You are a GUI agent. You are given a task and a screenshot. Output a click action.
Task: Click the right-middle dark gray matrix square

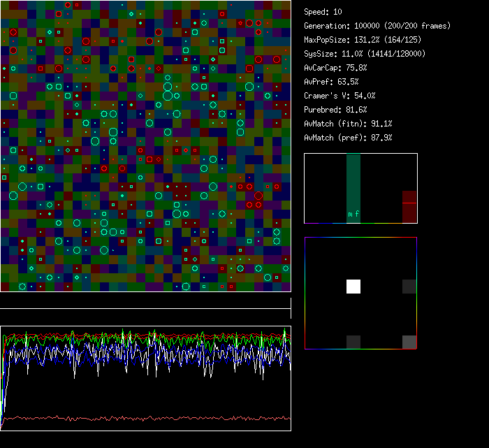point(409,287)
